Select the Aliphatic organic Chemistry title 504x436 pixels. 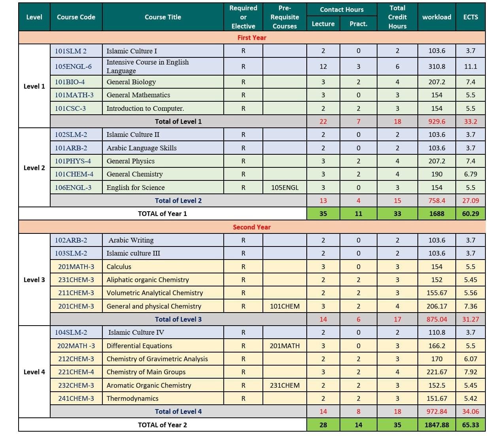tap(148, 280)
